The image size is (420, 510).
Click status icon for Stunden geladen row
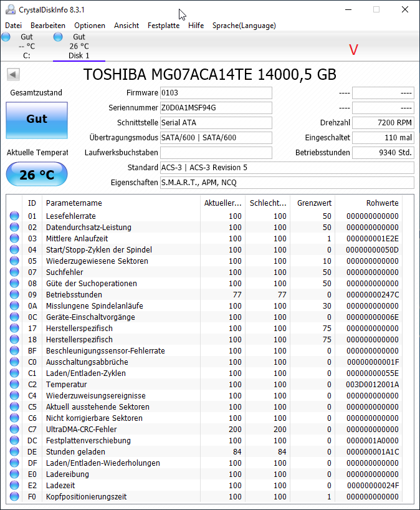pos(14,451)
